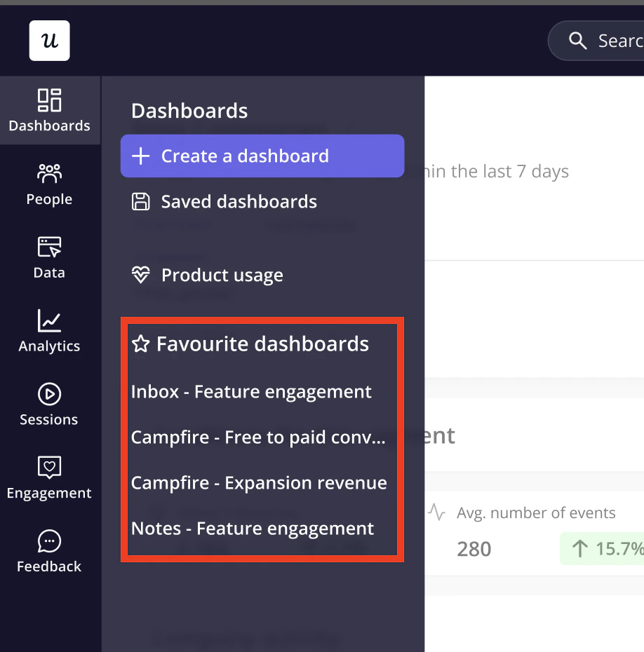Open the Feedback sidebar section
Image resolution: width=644 pixels, height=652 pixels.
point(50,551)
